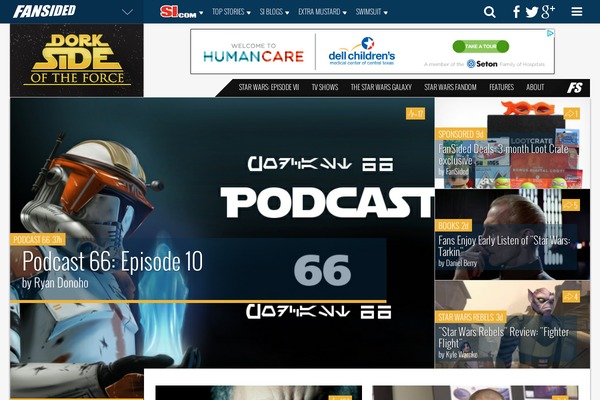Open the TV Shows menu
Viewport: 600px width, 400px height.
324,88
